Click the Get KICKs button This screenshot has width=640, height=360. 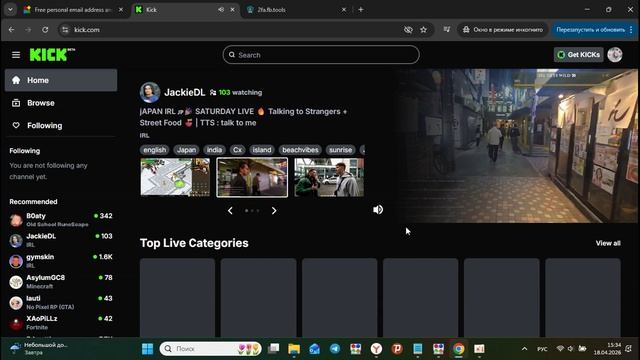[578, 55]
